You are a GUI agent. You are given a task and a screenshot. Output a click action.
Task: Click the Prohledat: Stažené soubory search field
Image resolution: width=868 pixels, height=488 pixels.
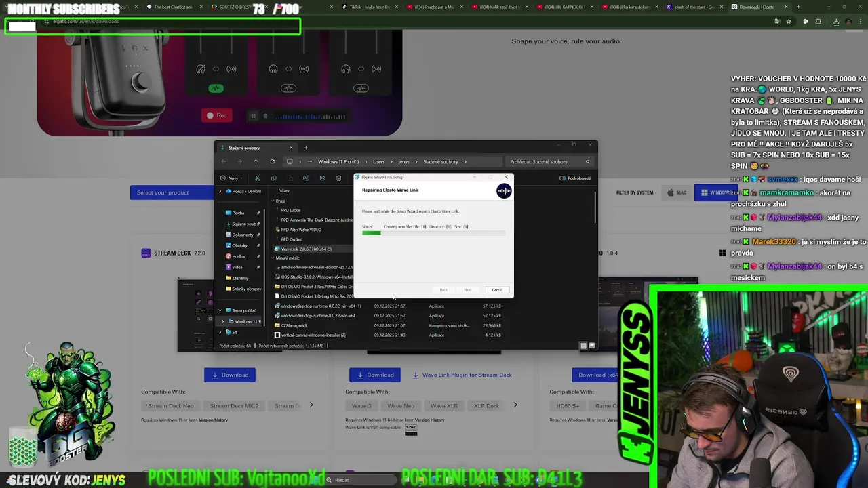point(549,161)
